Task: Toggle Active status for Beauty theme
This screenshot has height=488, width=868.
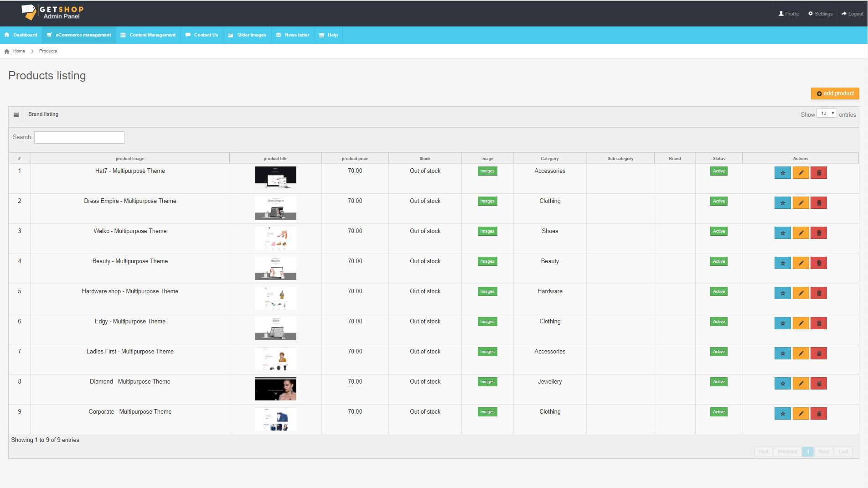Action: [718, 261]
